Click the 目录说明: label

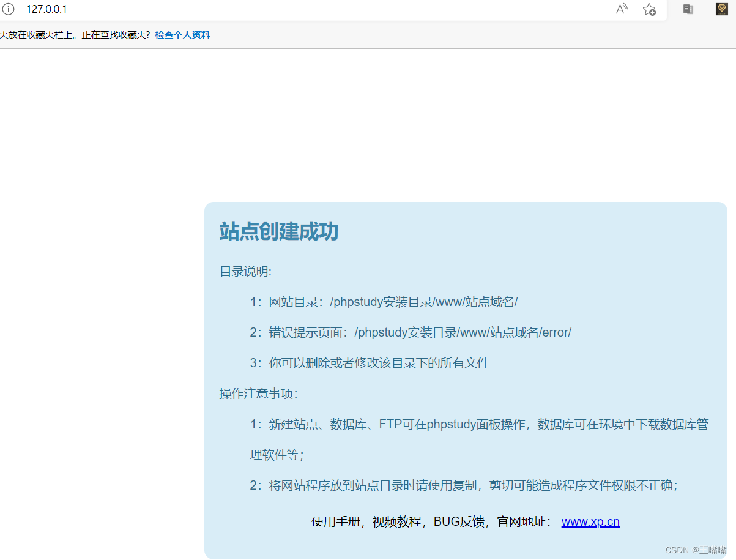pos(246,271)
